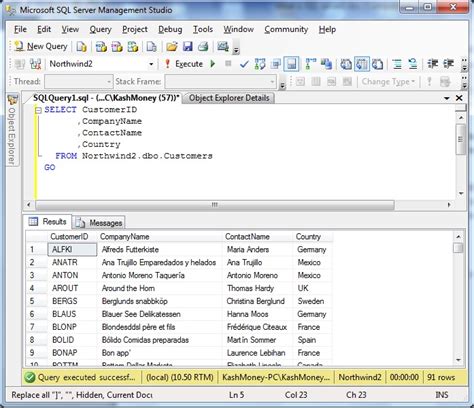The height and width of the screenshot is (408, 474).
Task: Switch to Object Explorer Details tab
Action: click(x=229, y=98)
